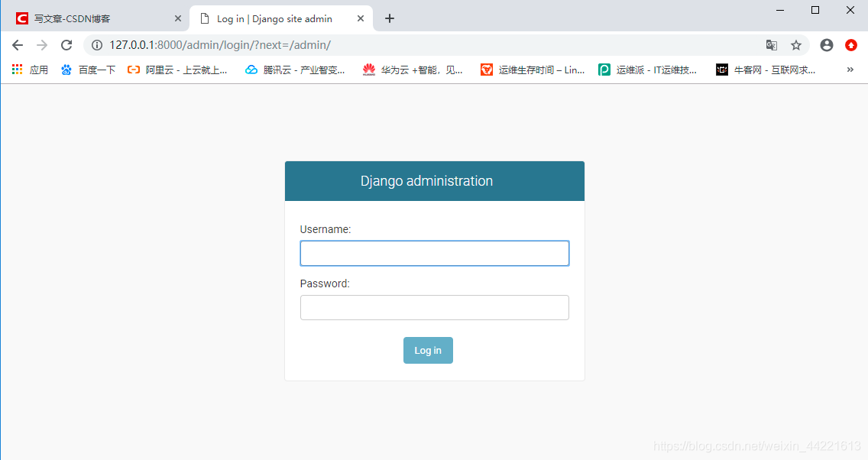Screen dimensions: 868x460
Task: Open the apps grid bookmark
Action: 31,70
